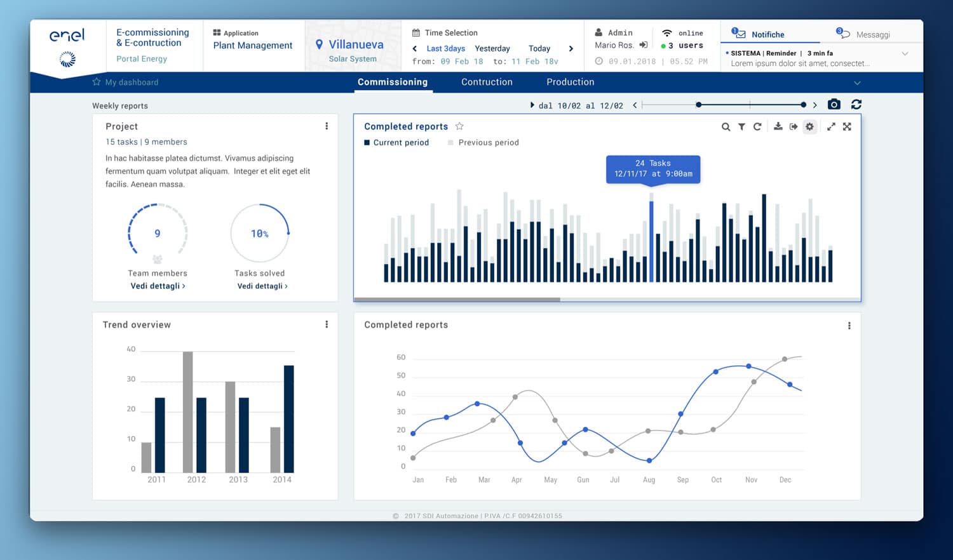Click the export arrow icon in Completed reports
Image resolution: width=953 pixels, height=560 pixels.
pyautogui.click(x=794, y=126)
